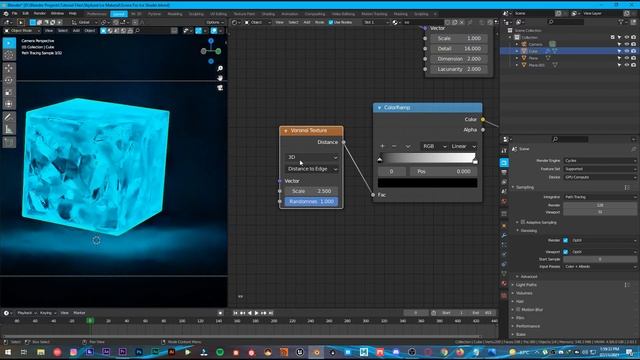Click the Voronoi Randomness slider field

point(311,202)
